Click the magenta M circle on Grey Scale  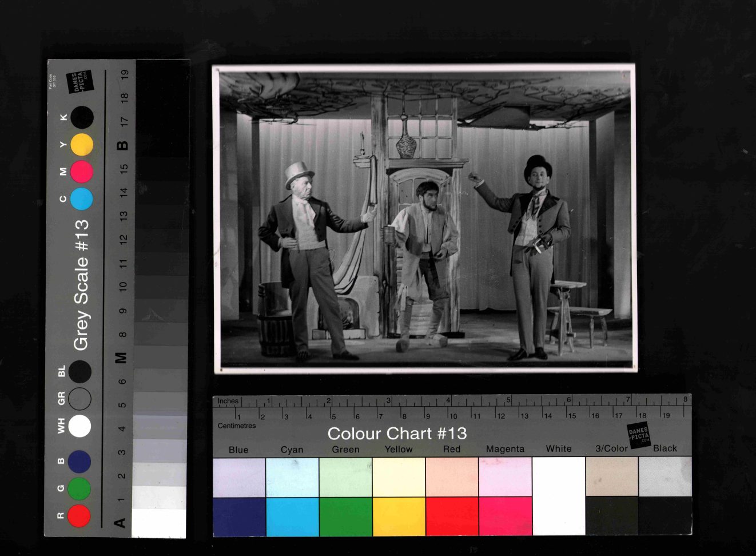[x=82, y=172]
